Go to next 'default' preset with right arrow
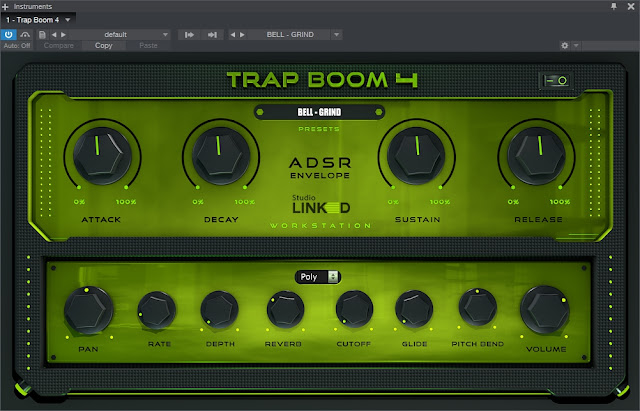Screen dimensions: 640x411 tap(63, 35)
